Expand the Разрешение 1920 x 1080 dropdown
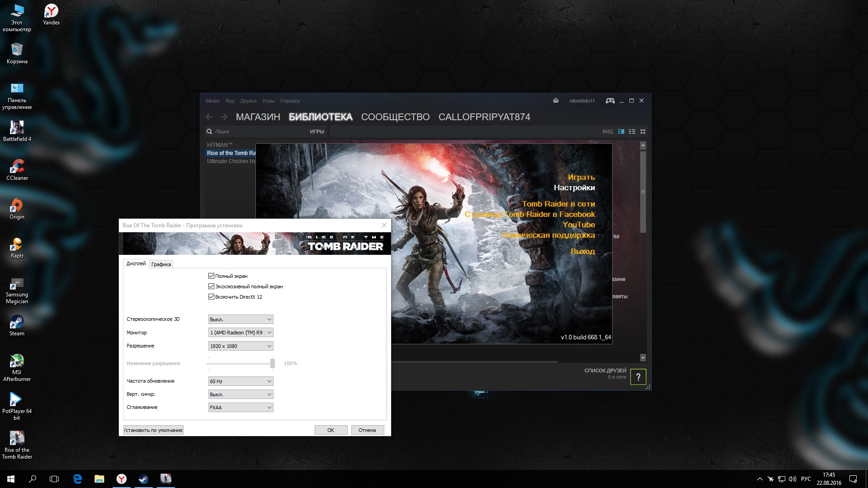The height and width of the screenshot is (488, 868). point(241,346)
